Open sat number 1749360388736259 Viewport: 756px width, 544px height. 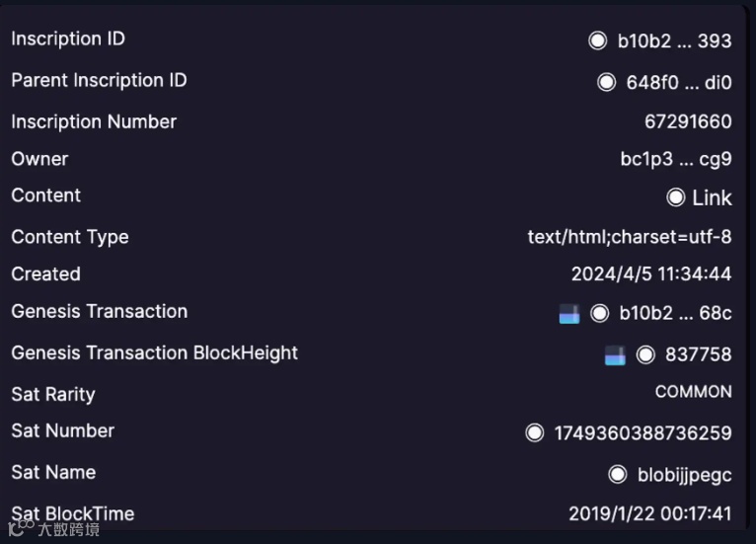643,433
